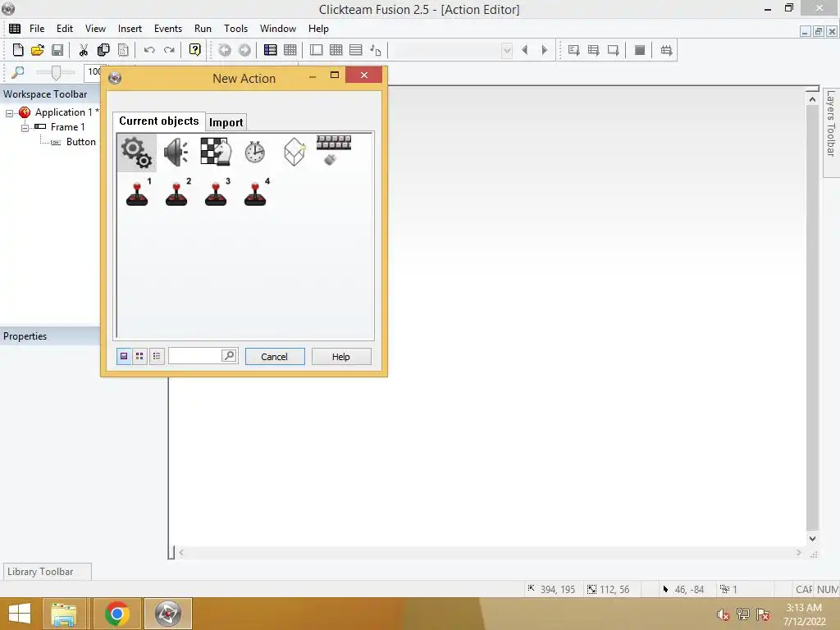Click the Windows Start button

click(20, 614)
